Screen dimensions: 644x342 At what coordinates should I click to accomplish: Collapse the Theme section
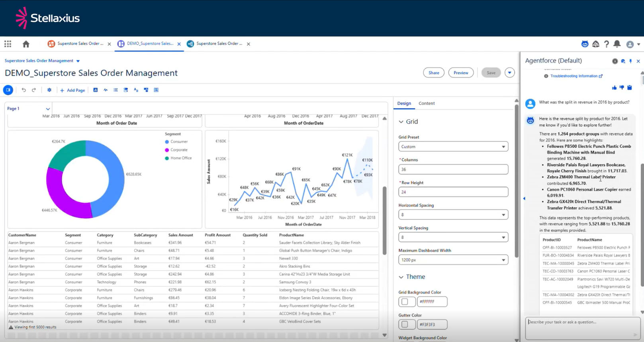pyautogui.click(x=401, y=277)
